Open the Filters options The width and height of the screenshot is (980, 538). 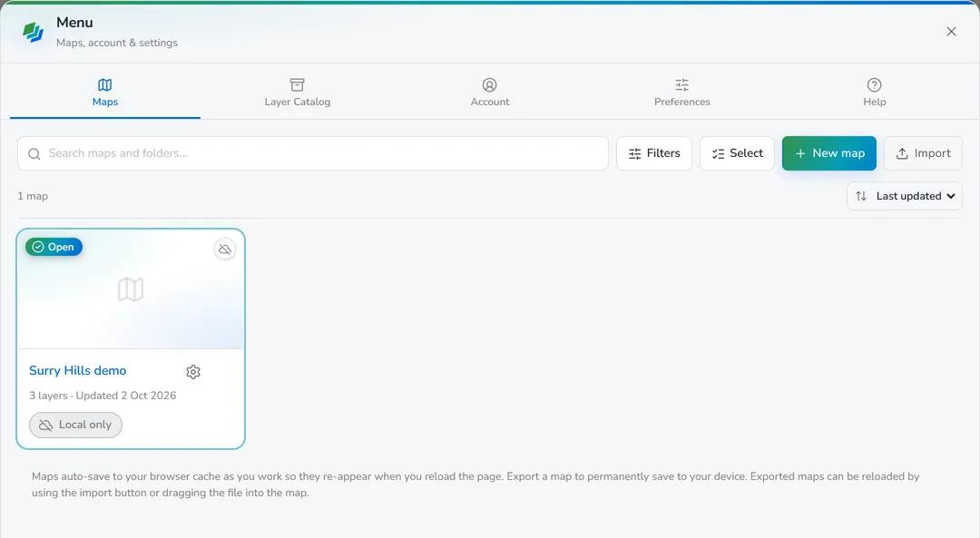tap(653, 153)
